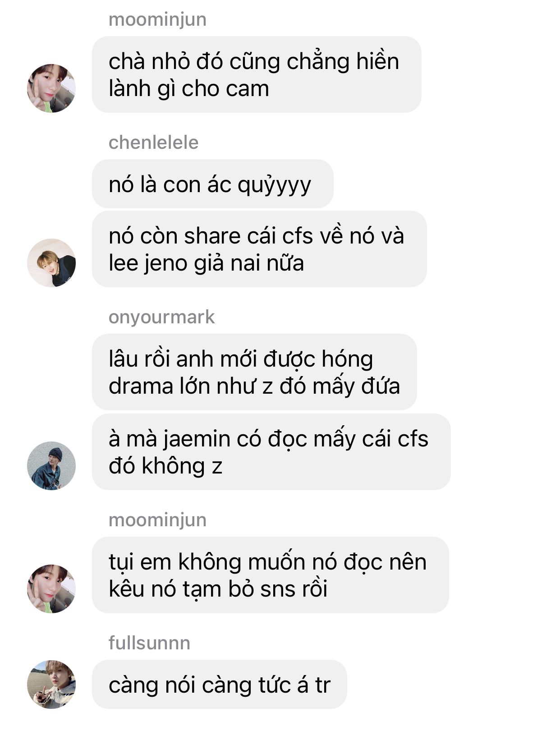Open the top moominjun username label
Viewport: 560px width, 740px height.
tap(157, 19)
